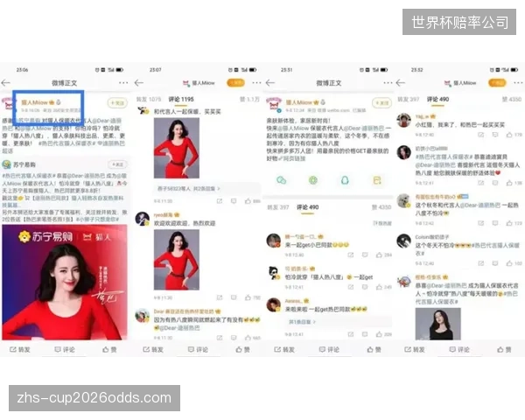Tap 转发 in the 23:06 bottom bar
This screenshot has width=525, height=420.
click(x=20, y=349)
